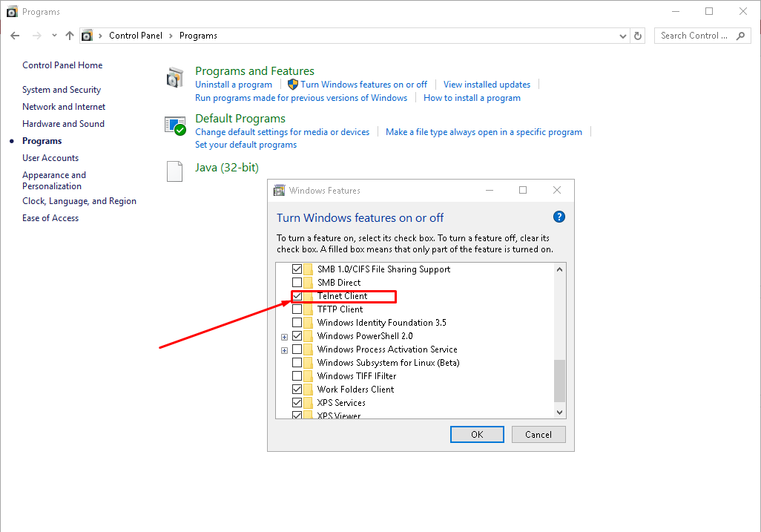Enable Windows Subsystem for Linux (Beta)

[x=297, y=363]
